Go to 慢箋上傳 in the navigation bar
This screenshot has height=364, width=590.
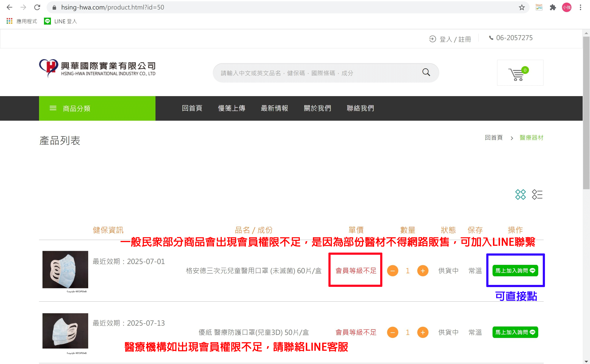click(231, 108)
